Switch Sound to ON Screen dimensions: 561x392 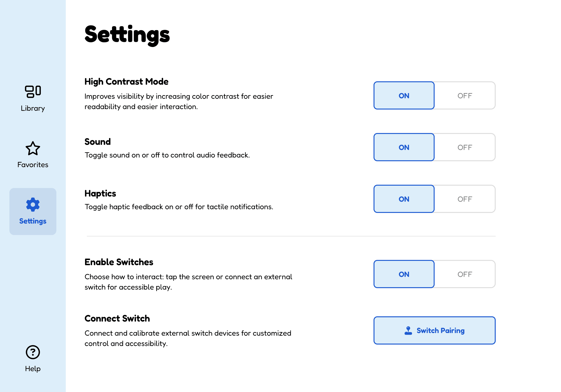click(404, 147)
